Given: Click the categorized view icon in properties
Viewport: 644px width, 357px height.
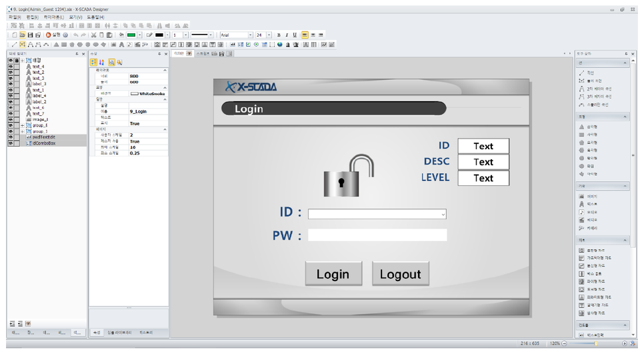Looking at the screenshot, I should point(93,62).
